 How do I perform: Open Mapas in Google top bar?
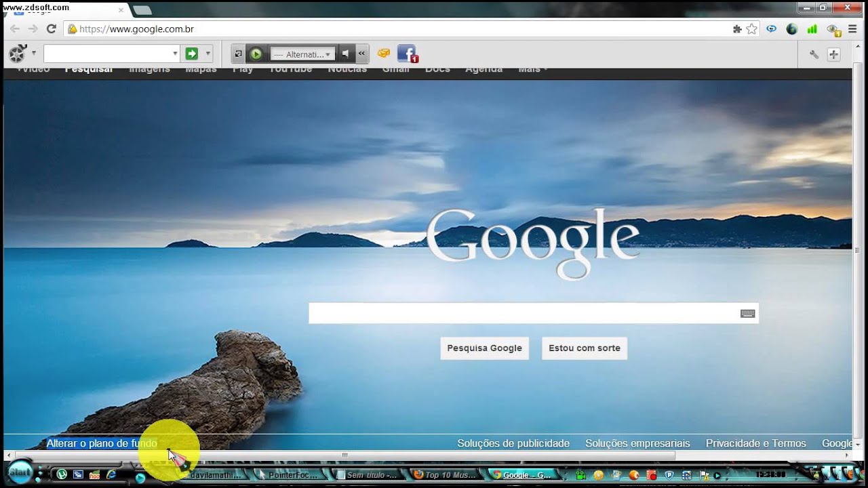click(201, 70)
